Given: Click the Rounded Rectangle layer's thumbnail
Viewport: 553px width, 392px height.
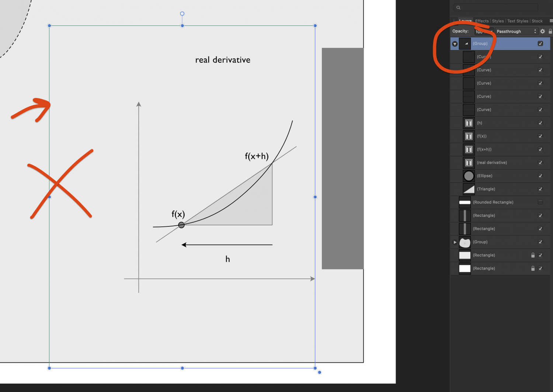Looking at the screenshot, I should click(465, 202).
